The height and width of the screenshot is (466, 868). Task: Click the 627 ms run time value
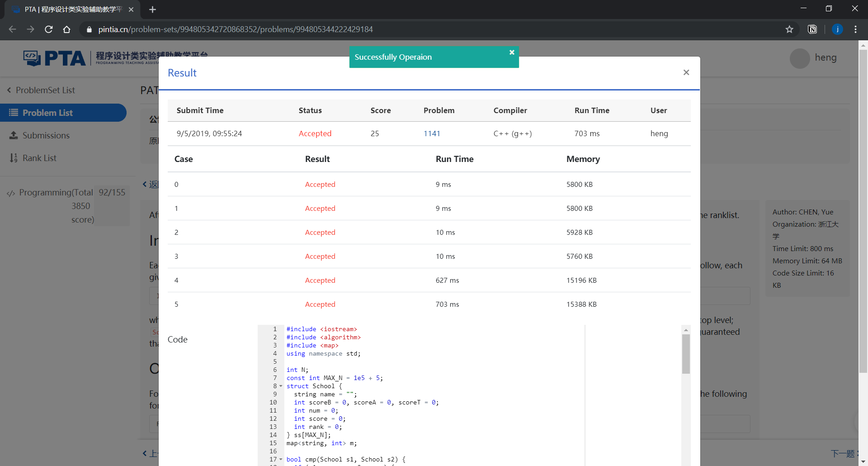[x=447, y=280]
